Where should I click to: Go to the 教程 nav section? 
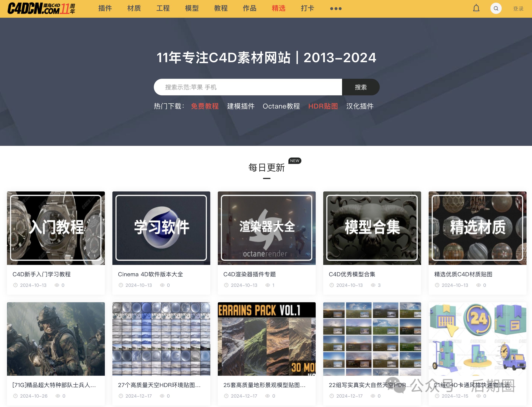pos(221,8)
